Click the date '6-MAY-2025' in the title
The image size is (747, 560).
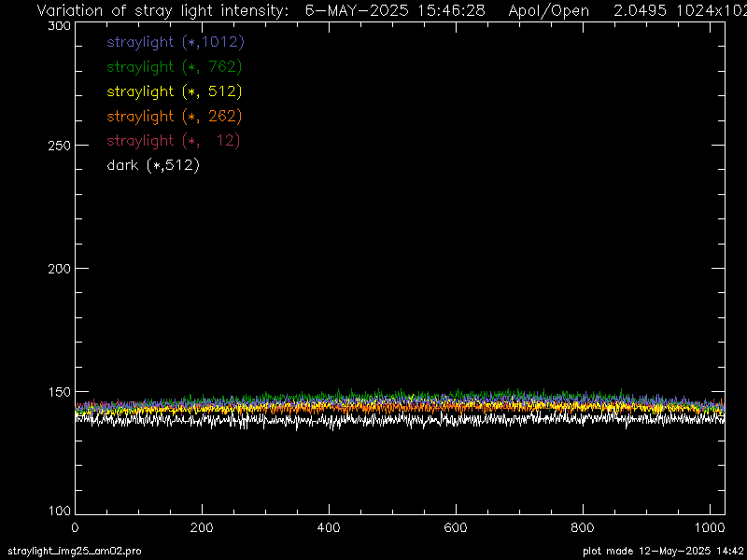[357, 10]
